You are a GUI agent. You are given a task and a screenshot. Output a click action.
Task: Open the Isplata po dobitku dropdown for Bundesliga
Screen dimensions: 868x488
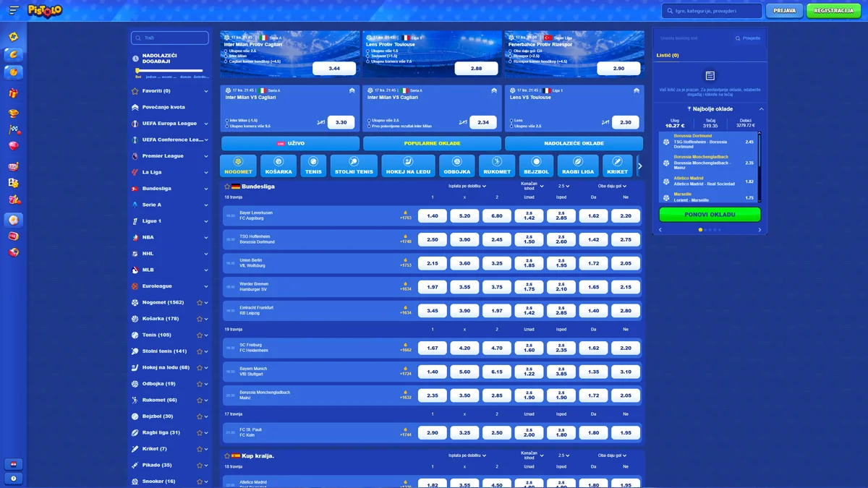coord(467,186)
